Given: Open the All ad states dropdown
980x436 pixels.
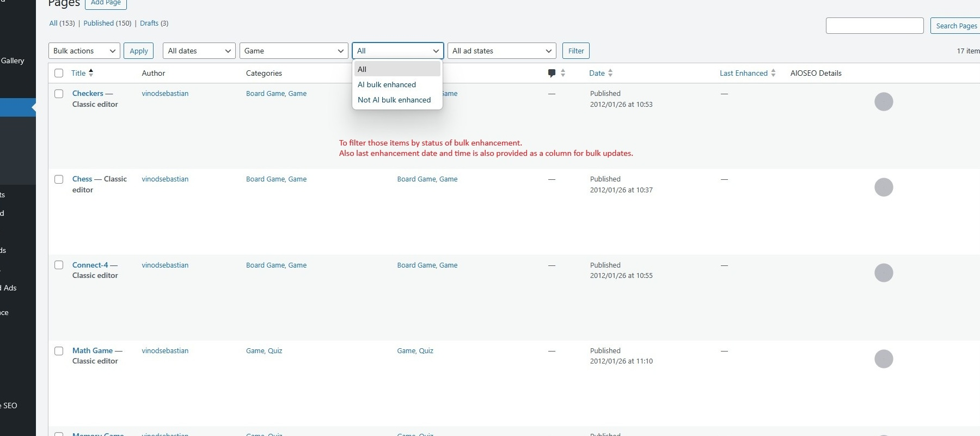Looking at the screenshot, I should (x=501, y=51).
